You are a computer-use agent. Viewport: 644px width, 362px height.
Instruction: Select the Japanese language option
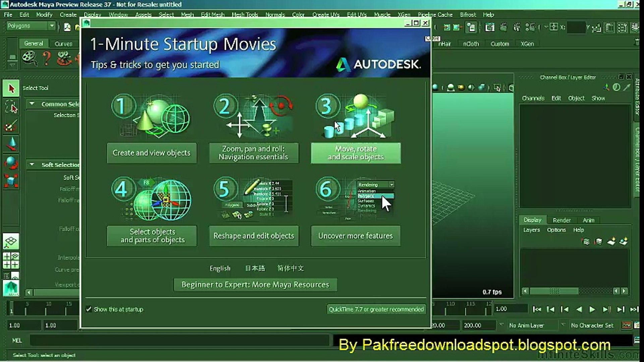(x=255, y=268)
